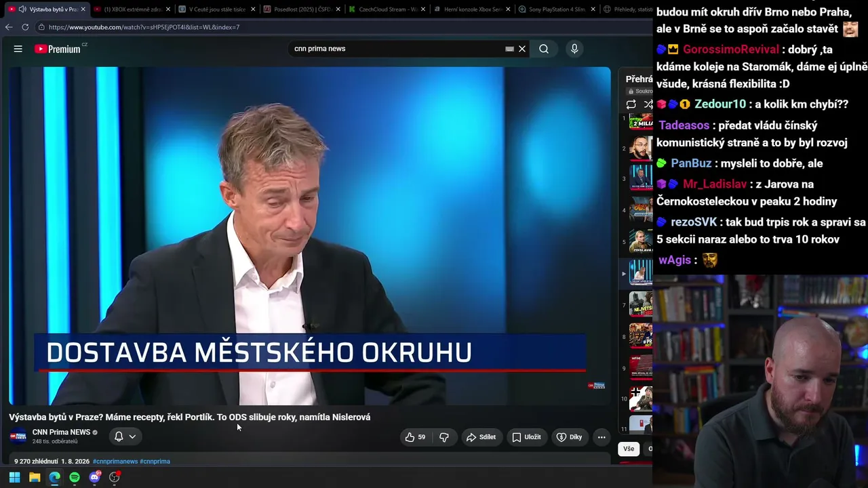Open the circular app after Discord on the taskbar

coord(115,477)
